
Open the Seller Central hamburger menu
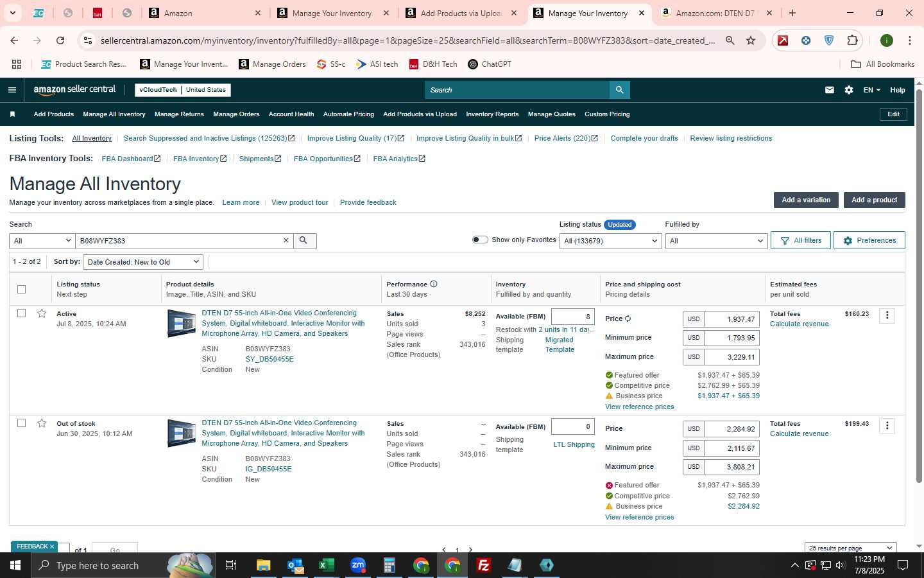click(12, 90)
